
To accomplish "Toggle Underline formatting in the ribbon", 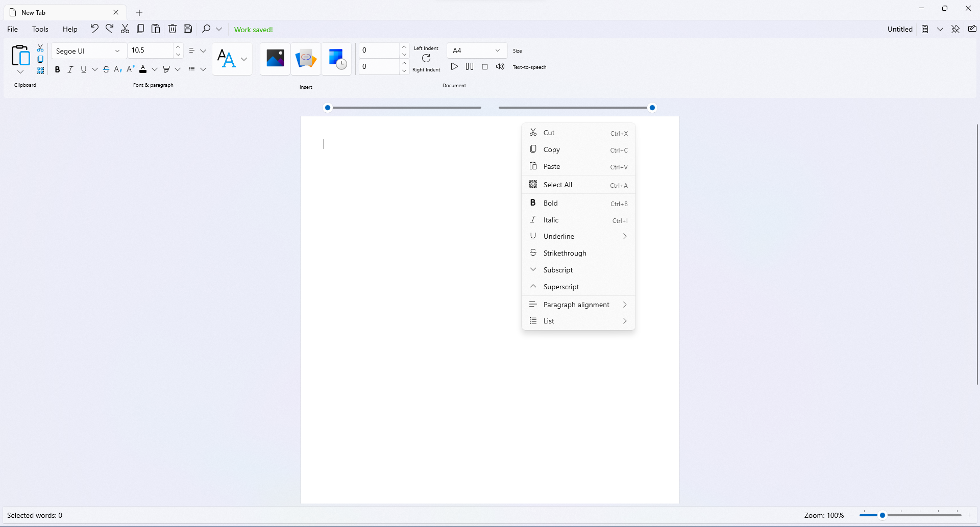I will tap(83, 69).
